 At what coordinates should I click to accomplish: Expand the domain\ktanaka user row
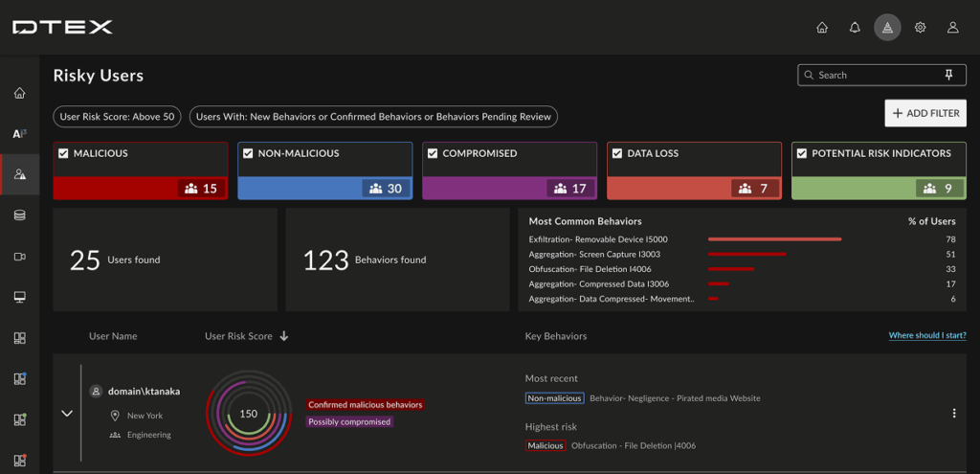(67, 413)
